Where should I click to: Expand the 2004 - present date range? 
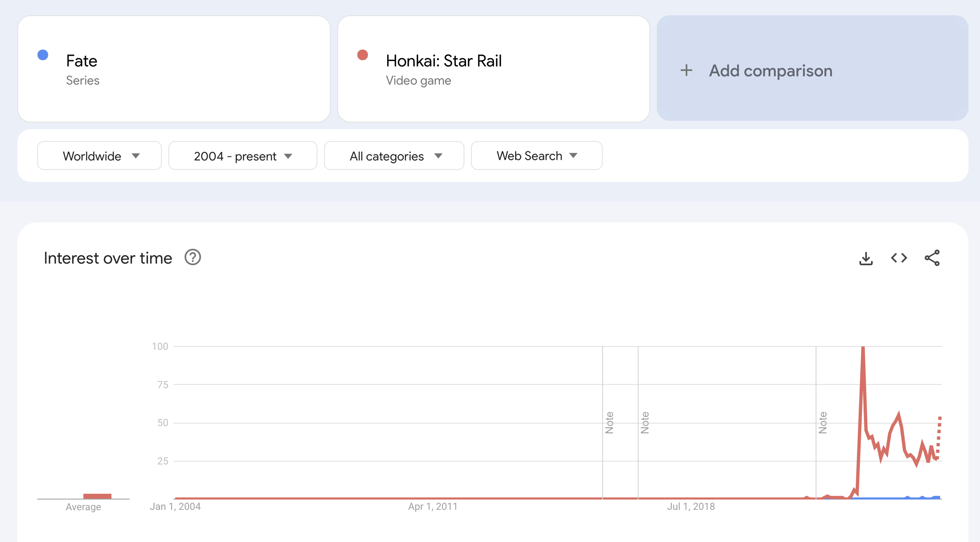tap(243, 156)
